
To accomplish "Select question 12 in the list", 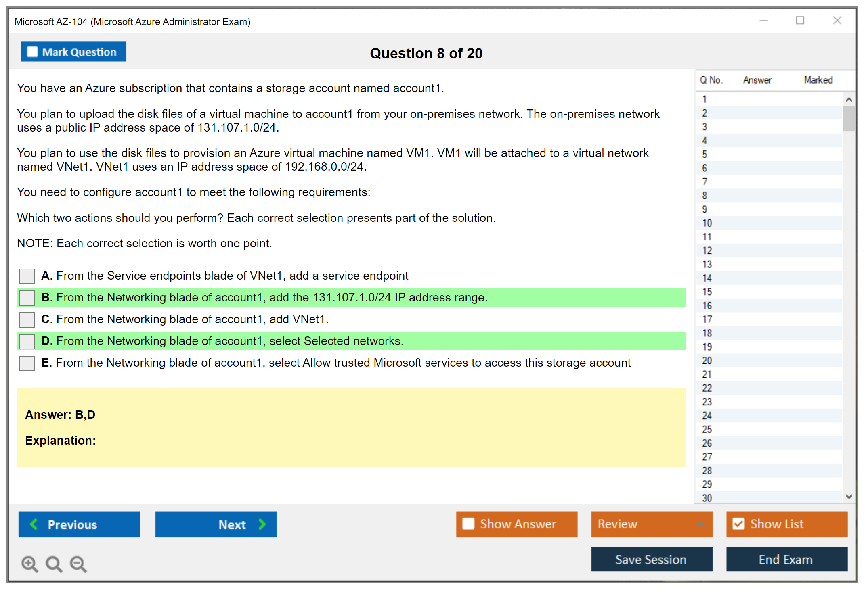I will point(707,251).
